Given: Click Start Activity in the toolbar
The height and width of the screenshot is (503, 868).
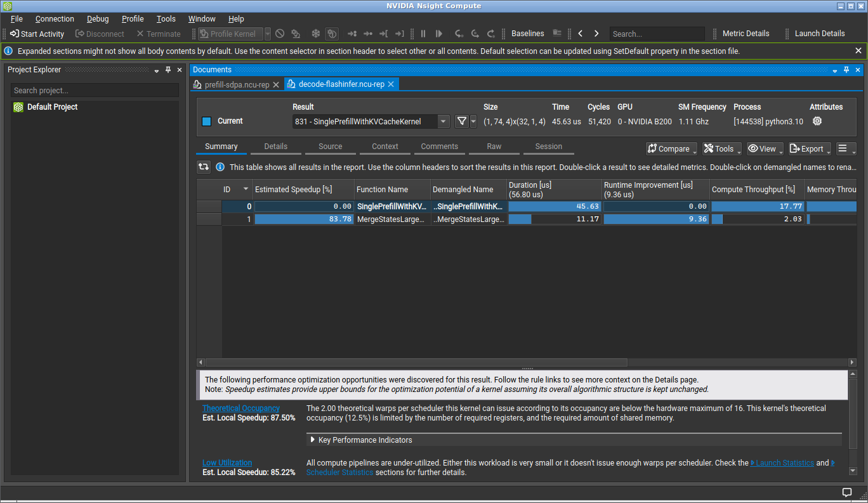Looking at the screenshot, I should [x=37, y=34].
